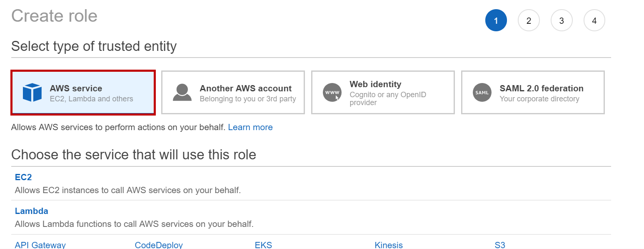Click the Another AWS account person icon
Viewport: 644px width, 249px height.
point(182,93)
